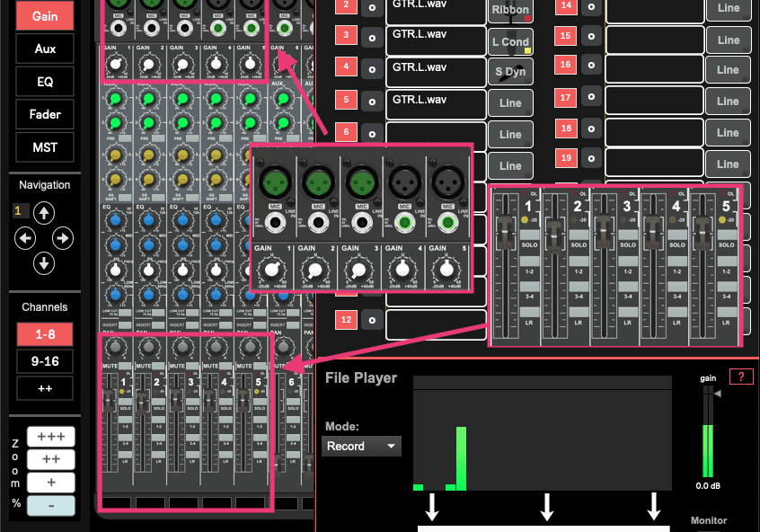Set input 17 source to Line
This screenshot has width=760, height=532.
728,101
